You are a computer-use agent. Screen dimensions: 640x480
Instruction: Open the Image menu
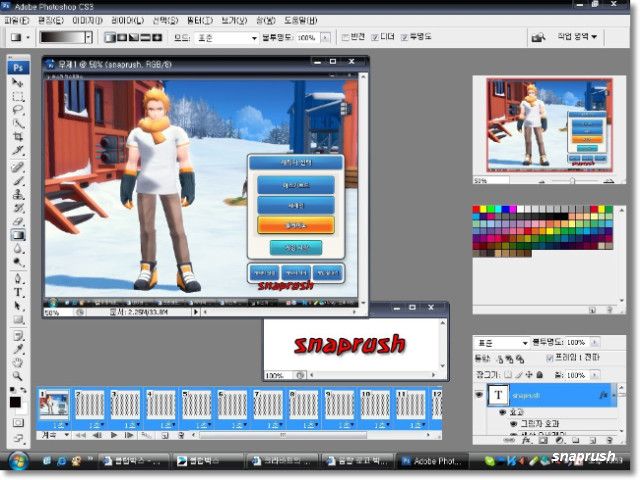pos(87,20)
